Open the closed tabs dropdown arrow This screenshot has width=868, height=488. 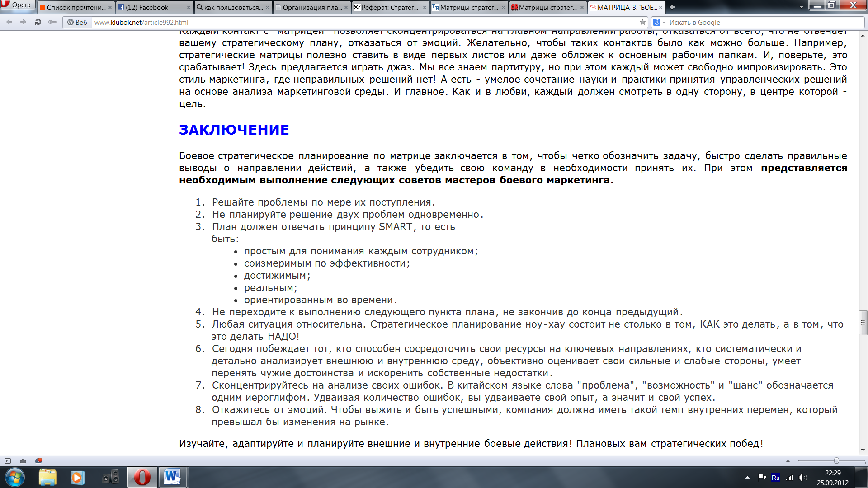(x=802, y=7)
